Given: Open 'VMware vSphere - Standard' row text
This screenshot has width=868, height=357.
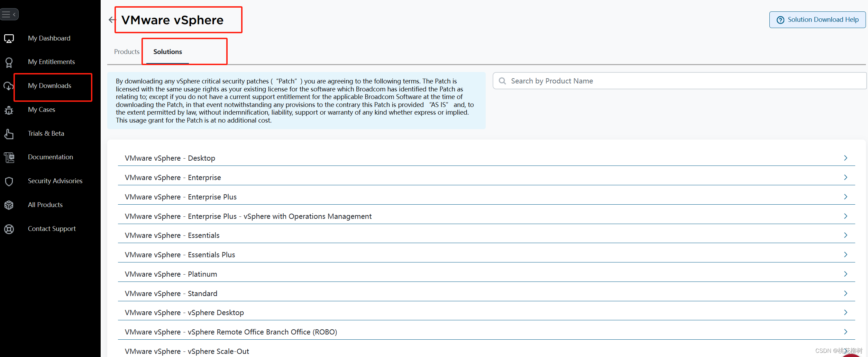Looking at the screenshot, I should 171,293.
